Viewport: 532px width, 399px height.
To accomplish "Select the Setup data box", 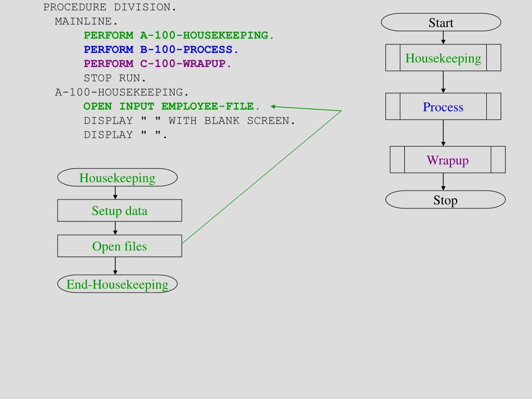I will coord(119,211).
